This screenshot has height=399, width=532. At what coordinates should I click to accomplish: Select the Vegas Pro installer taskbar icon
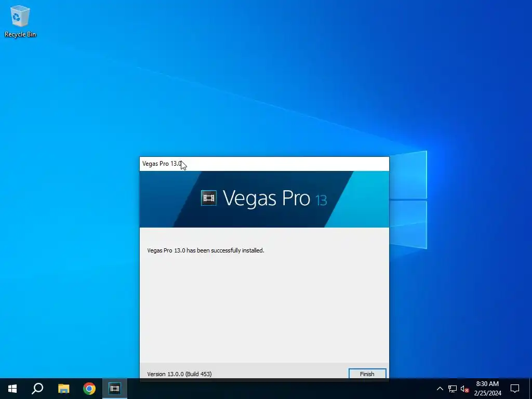[x=115, y=389]
